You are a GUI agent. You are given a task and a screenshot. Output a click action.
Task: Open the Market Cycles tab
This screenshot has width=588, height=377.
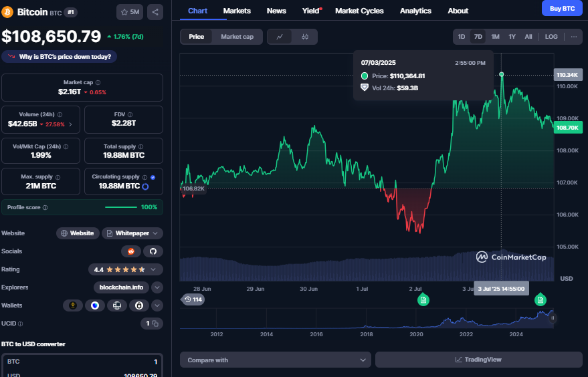point(359,11)
